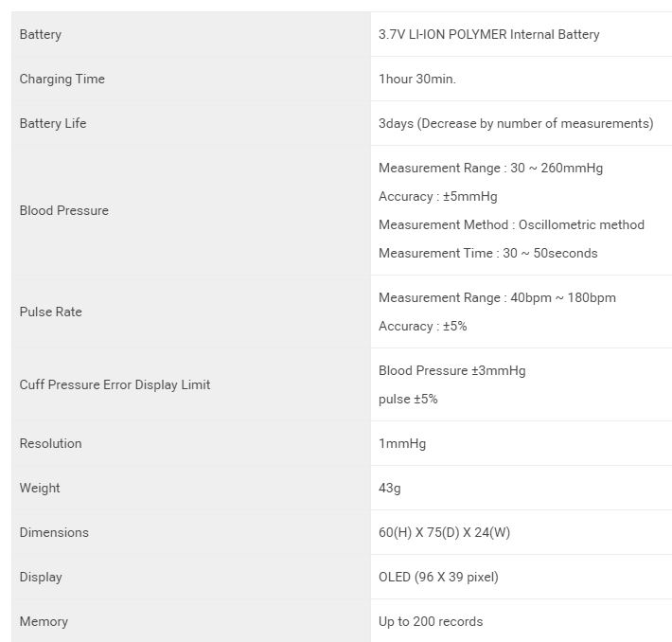Click the Oscillometric method text line

point(511,224)
